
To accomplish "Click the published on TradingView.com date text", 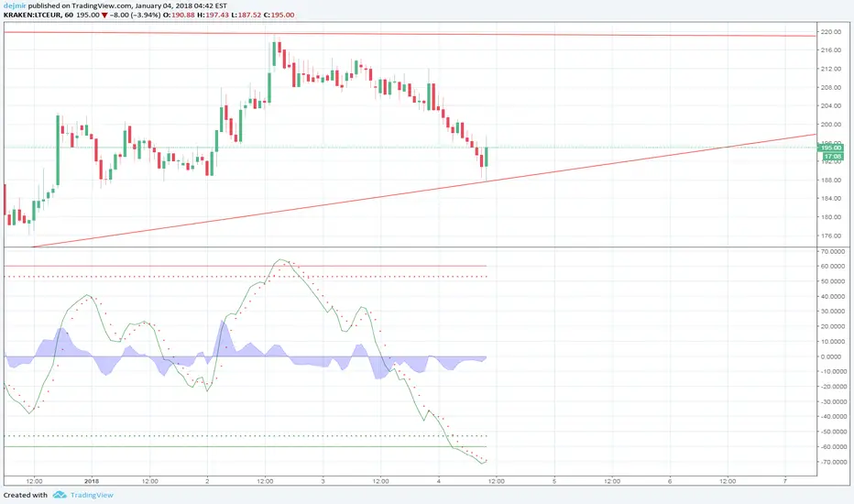I will (x=127, y=6).
